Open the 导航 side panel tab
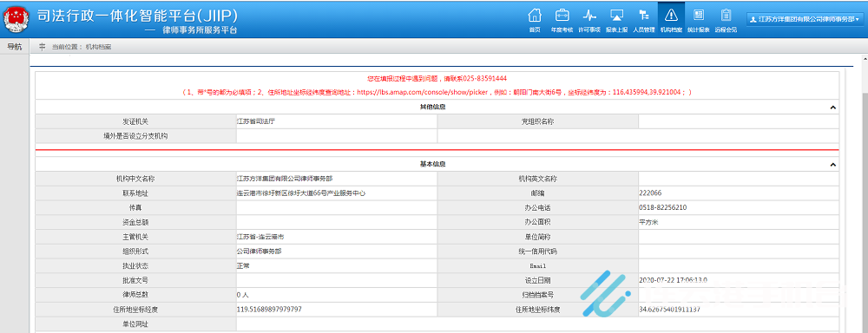The width and height of the screenshot is (868, 333). pyautogui.click(x=15, y=47)
